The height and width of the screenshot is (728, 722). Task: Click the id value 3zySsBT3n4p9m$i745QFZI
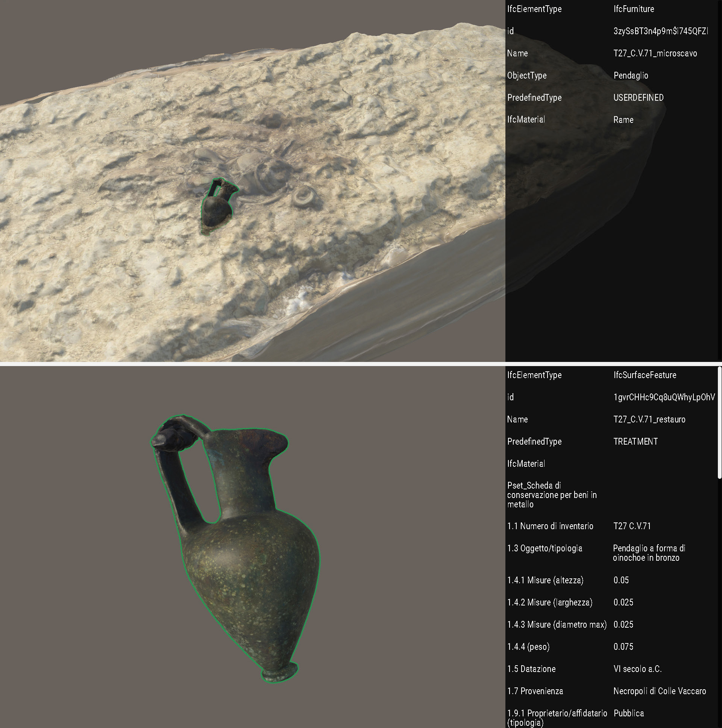pos(661,31)
